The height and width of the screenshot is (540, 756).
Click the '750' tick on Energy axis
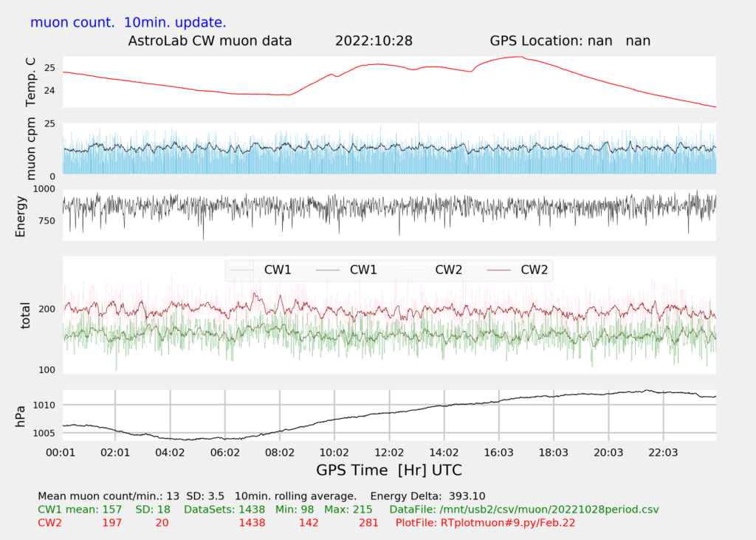point(47,221)
